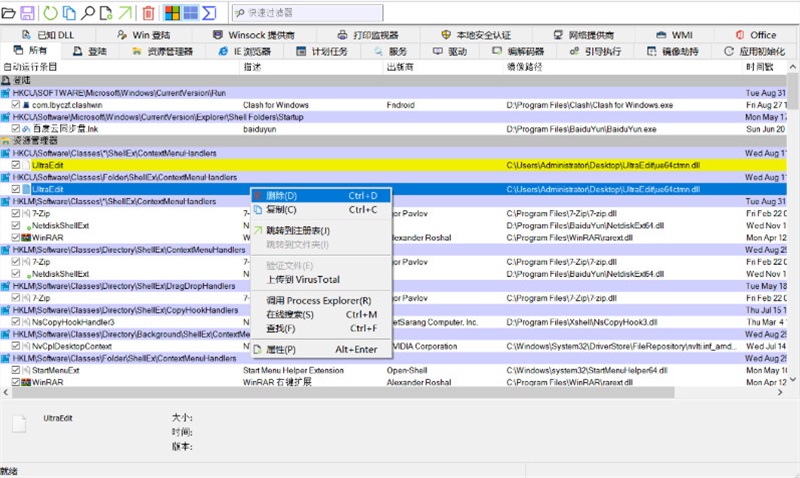This screenshot has width=800, height=478.
Task: Sort by the 镜像路径 column header
Action: (623, 67)
